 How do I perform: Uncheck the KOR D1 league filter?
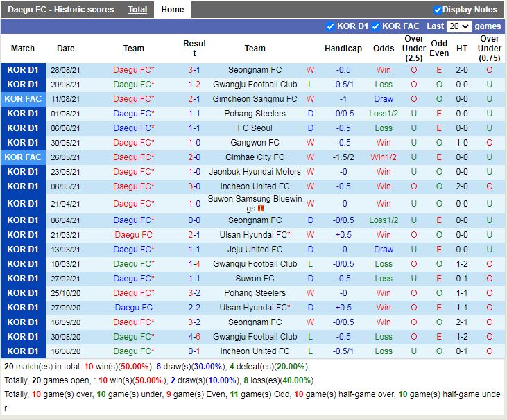coord(330,26)
